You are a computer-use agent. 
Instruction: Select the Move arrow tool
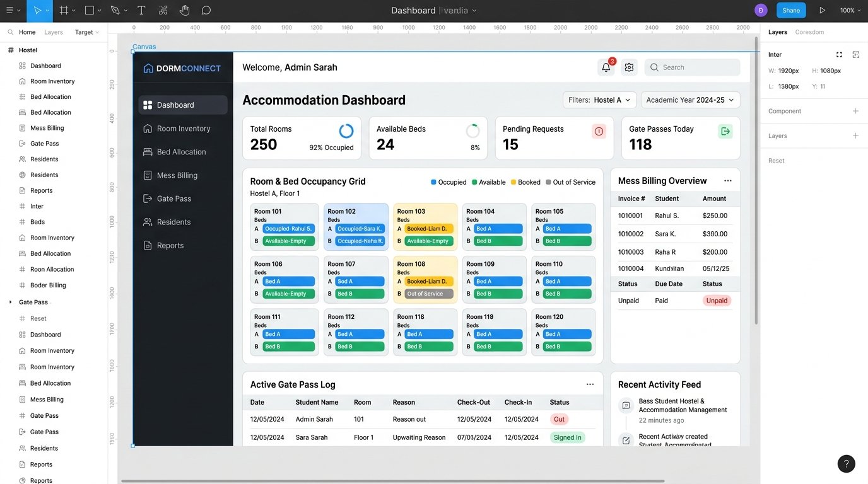click(37, 11)
